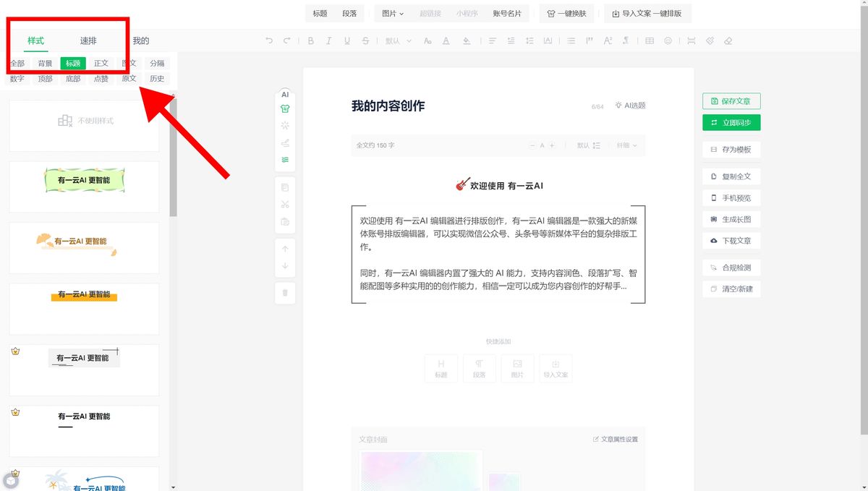
Task: Move selected block down with arrow
Action: (285, 266)
